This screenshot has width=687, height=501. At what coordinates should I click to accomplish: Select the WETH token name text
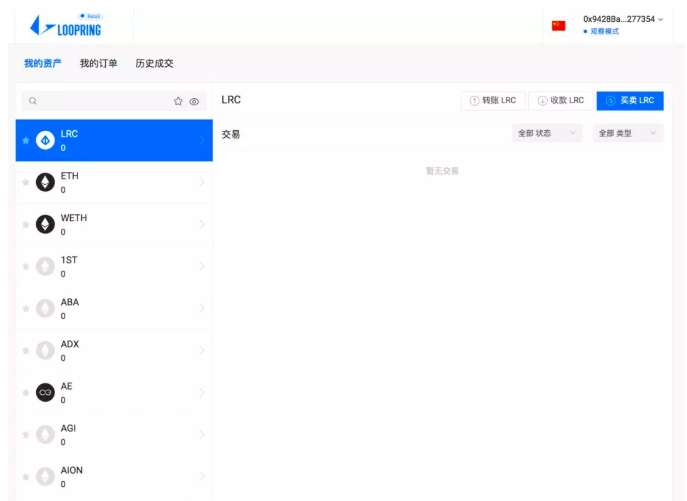(x=74, y=218)
